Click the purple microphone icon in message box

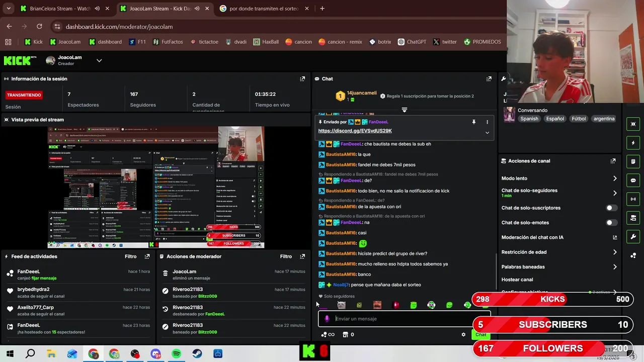327,319
